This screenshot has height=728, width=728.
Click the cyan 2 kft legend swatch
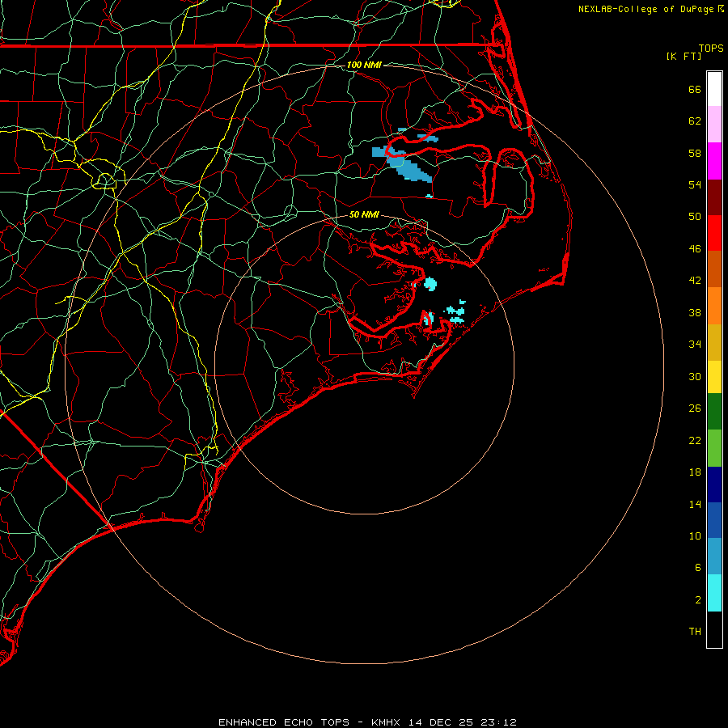714,592
